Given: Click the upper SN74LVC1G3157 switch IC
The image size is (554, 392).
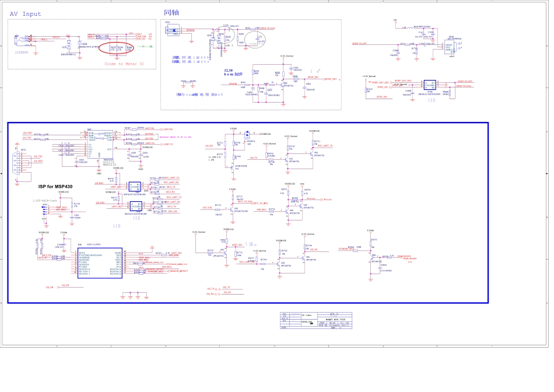Looking at the screenshot, I should click(x=135, y=187).
